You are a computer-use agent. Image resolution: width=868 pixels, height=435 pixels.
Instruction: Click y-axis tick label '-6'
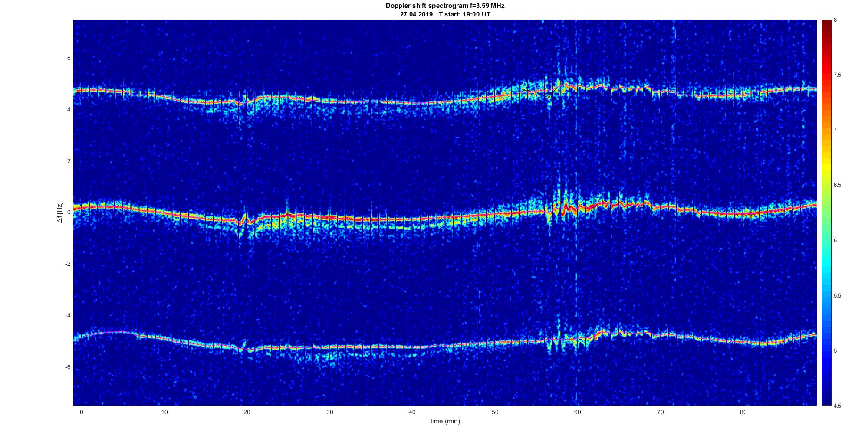(68, 367)
